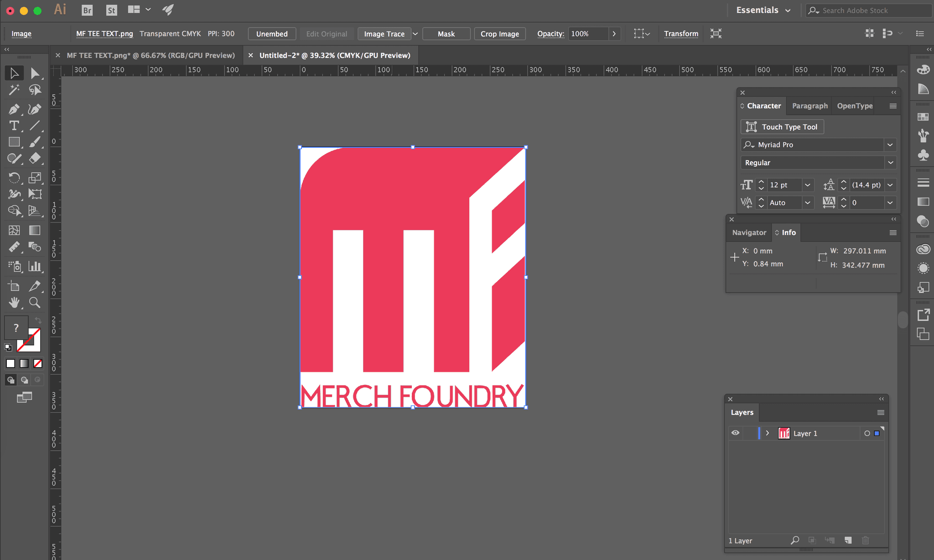Open the Essentials workspace dropdown
This screenshot has height=560, width=934.
tap(763, 10)
